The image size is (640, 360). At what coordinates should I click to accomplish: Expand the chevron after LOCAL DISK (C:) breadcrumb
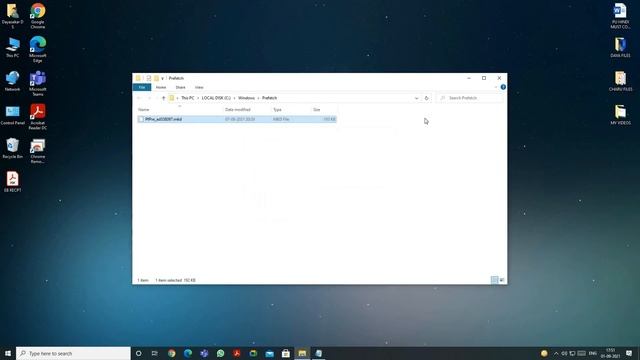tap(234, 98)
